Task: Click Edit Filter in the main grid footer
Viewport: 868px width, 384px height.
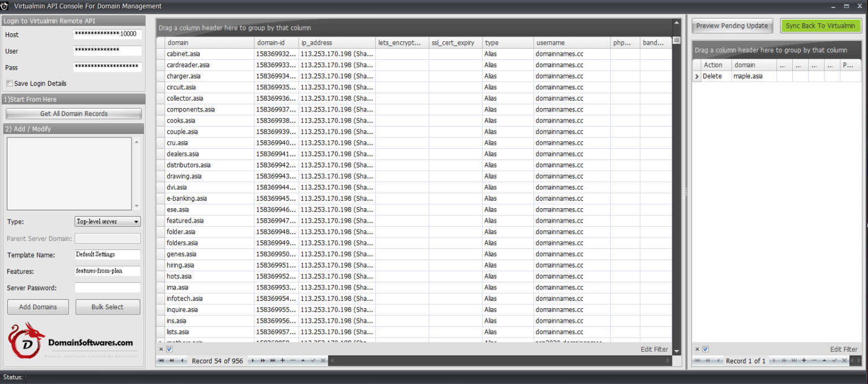Action: 654,349
